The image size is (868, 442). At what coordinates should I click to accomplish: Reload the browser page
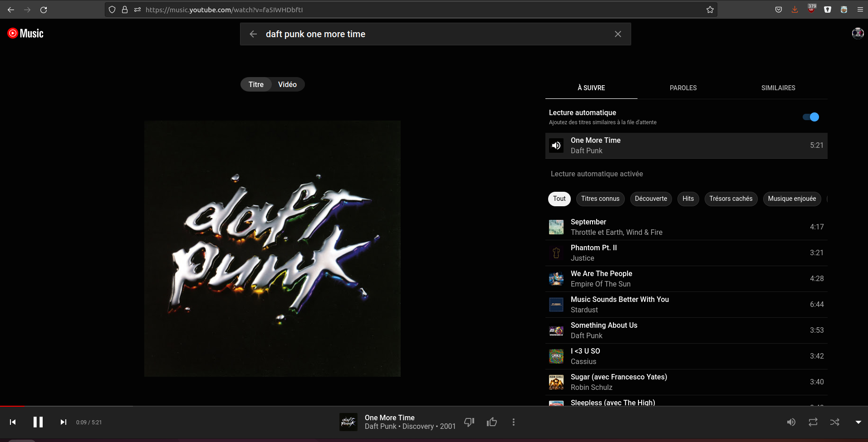click(44, 10)
